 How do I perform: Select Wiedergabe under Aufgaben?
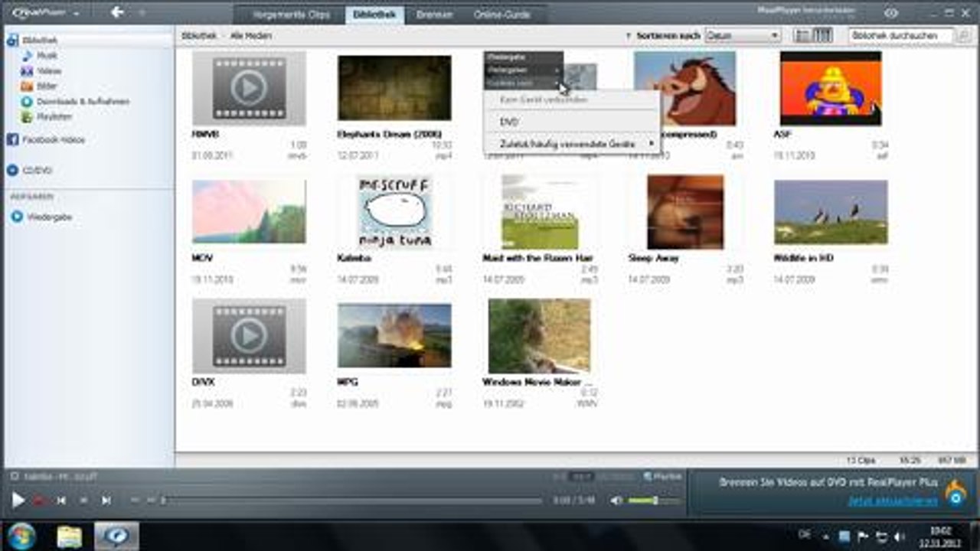point(41,217)
